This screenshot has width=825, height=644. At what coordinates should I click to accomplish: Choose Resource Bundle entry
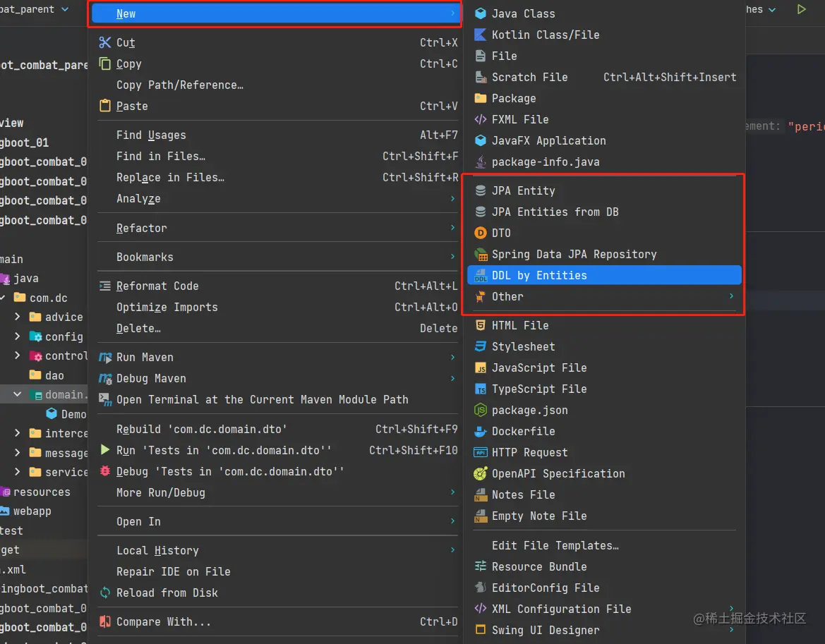click(x=604, y=566)
